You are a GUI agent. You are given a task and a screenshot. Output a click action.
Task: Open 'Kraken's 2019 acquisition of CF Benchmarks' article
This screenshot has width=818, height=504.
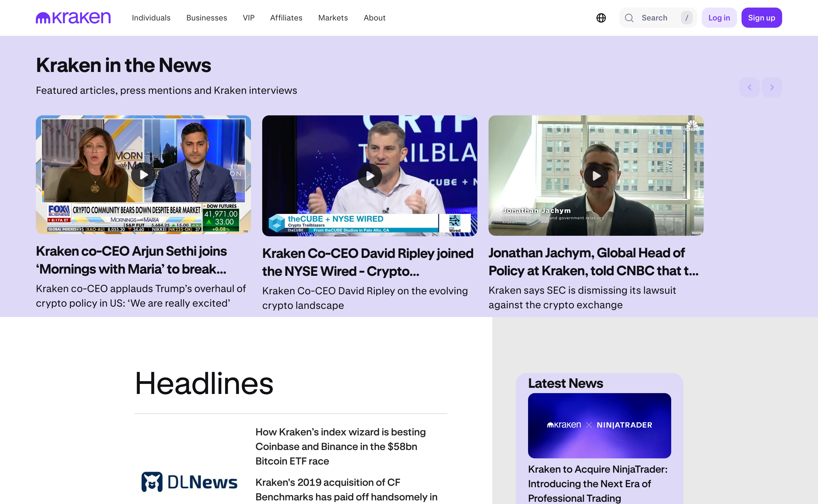point(347,490)
